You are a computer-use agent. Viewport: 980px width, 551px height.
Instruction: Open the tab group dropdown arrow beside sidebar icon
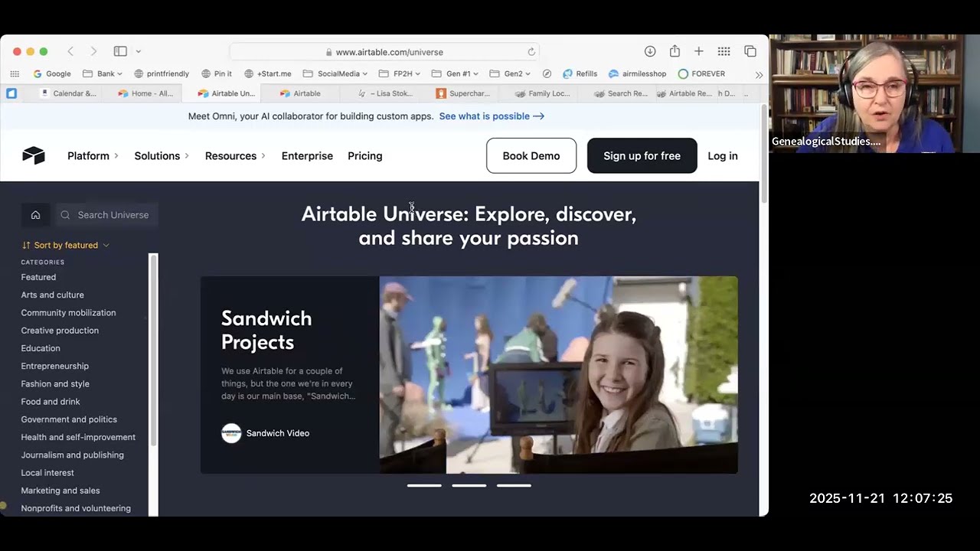click(x=139, y=51)
